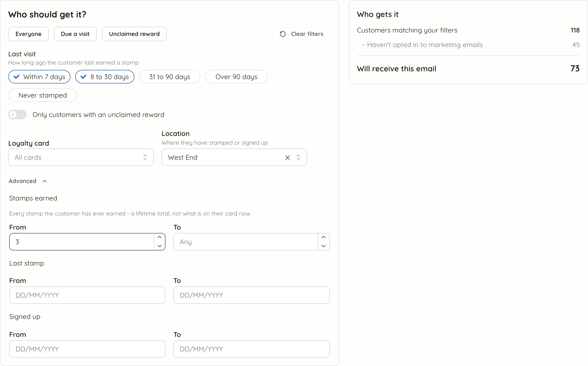Click the 73 will receive count

coord(575,69)
